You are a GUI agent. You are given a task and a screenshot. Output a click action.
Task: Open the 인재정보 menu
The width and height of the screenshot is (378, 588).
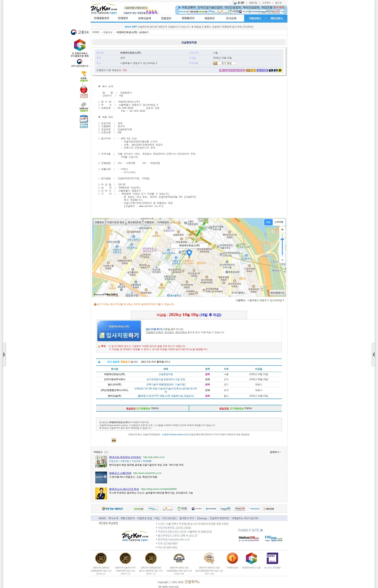pyautogui.click(x=123, y=18)
